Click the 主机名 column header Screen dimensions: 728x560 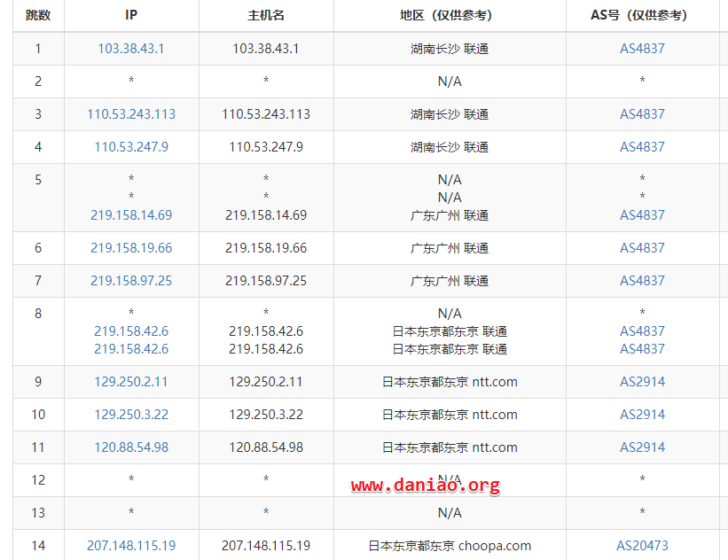pyautogui.click(x=265, y=15)
